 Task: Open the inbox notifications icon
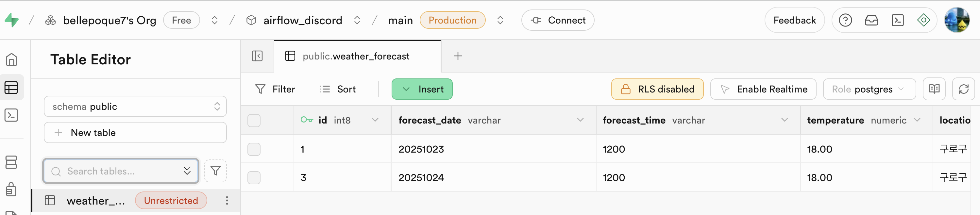(x=871, y=20)
